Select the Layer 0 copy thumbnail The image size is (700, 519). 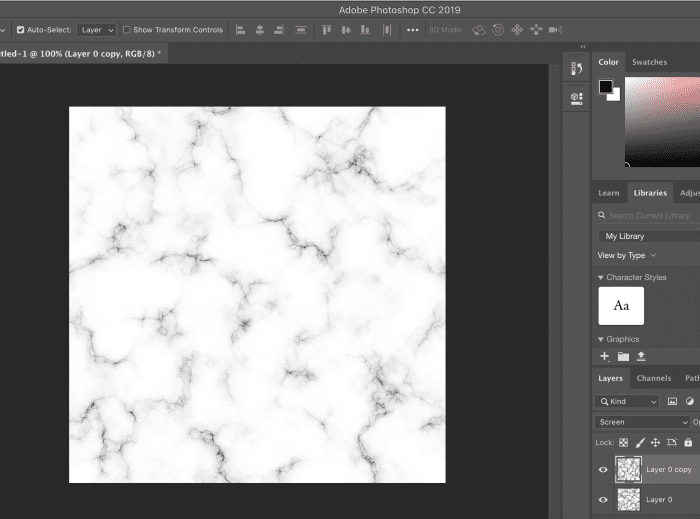click(629, 469)
